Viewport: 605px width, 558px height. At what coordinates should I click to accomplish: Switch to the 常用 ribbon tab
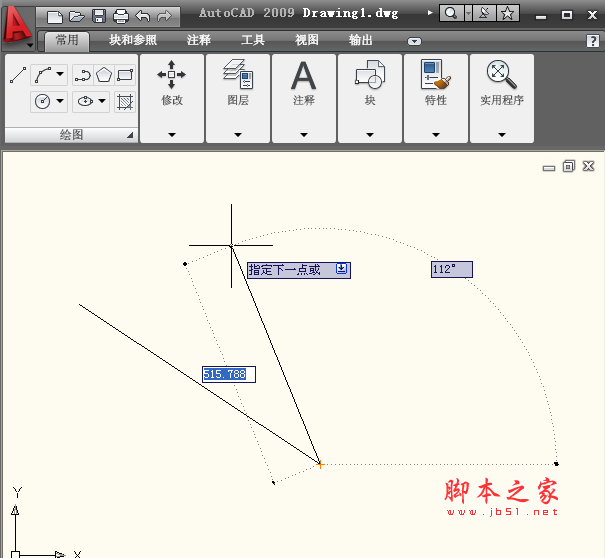(67, 40)
